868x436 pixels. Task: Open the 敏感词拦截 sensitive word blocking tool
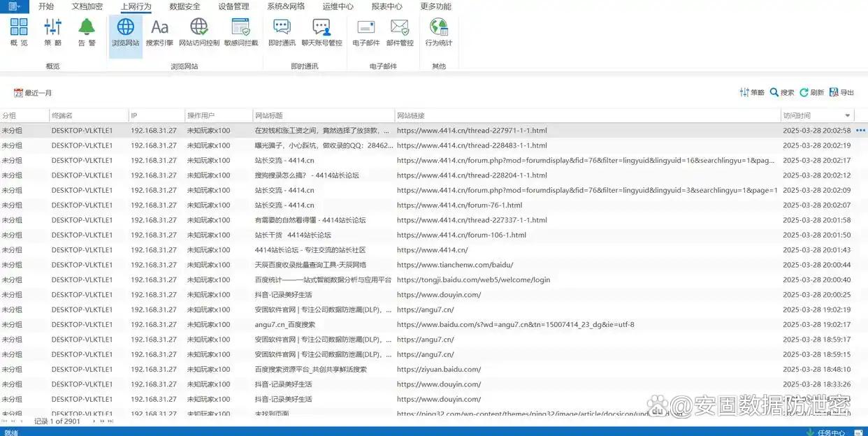[x=241, y=32]
